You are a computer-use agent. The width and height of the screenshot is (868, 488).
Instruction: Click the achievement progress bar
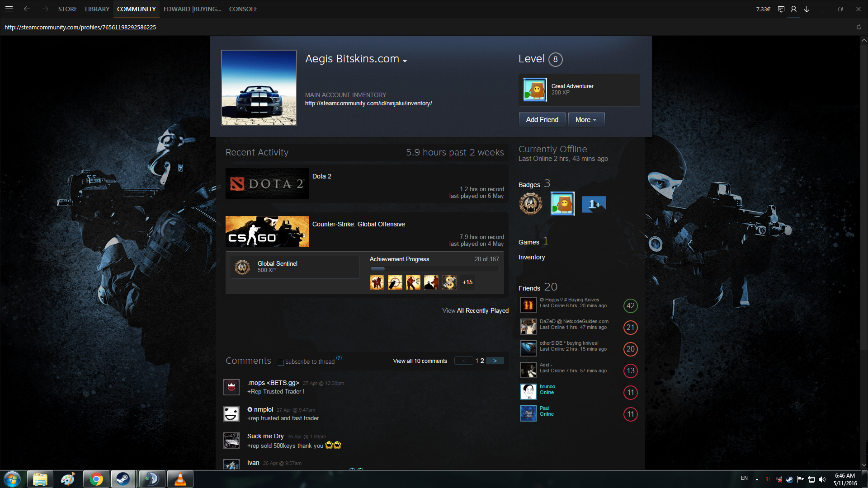(x=434, y=269)
